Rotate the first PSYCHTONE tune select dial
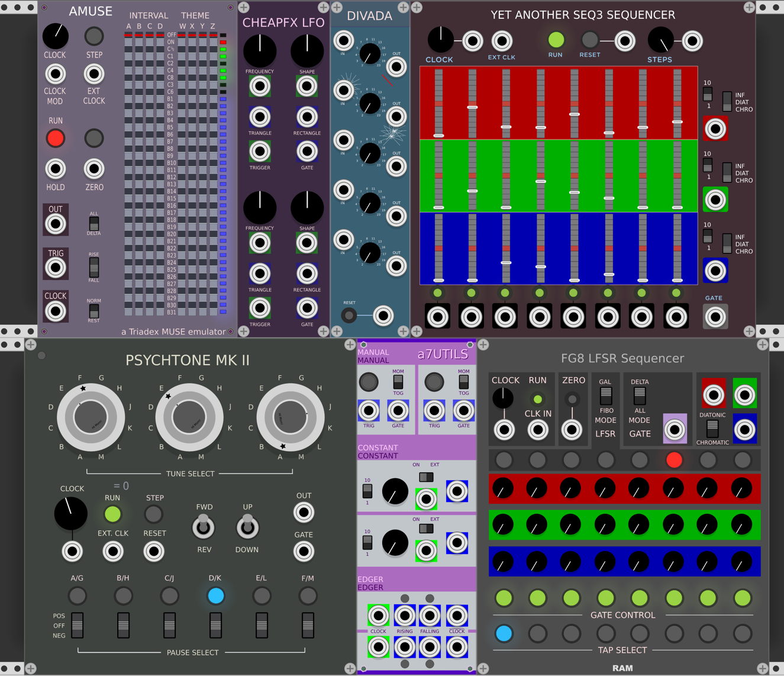The height and width of the screenshot is (676, 784). pos(91,417)
